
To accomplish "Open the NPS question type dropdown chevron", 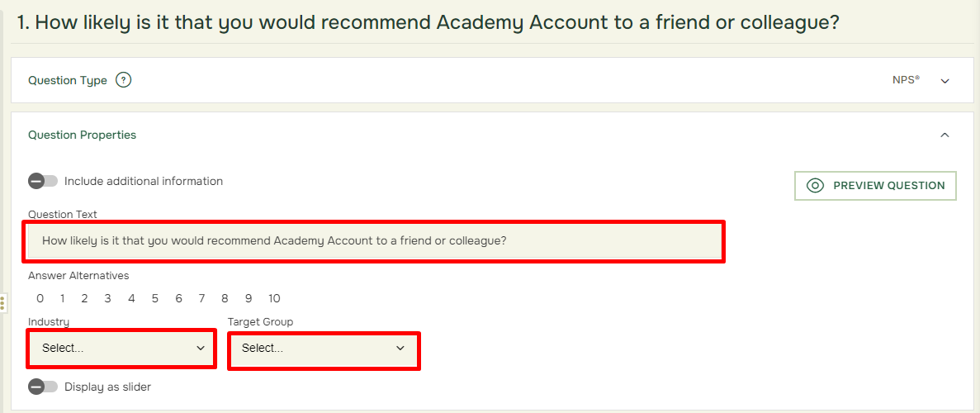I will (945, 81).
